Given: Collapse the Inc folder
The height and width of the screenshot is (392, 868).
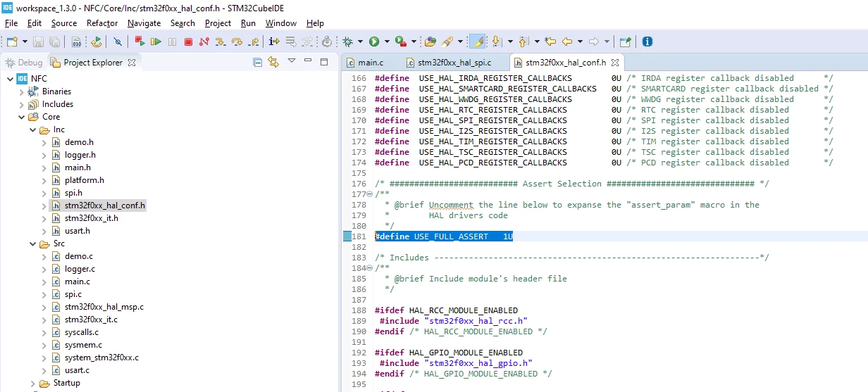Looking at the screenshot, I should pos(32,129).
